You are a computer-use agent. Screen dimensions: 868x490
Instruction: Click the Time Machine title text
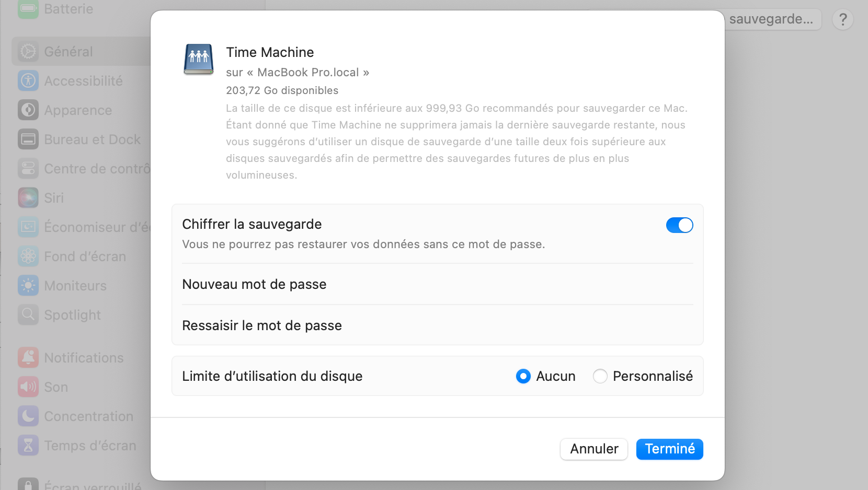[270, 52]
